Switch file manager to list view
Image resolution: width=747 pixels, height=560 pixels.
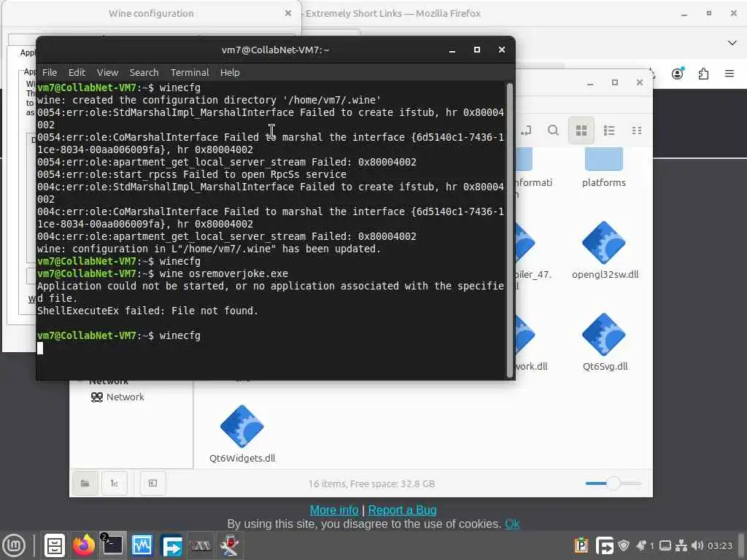[609, 130]
